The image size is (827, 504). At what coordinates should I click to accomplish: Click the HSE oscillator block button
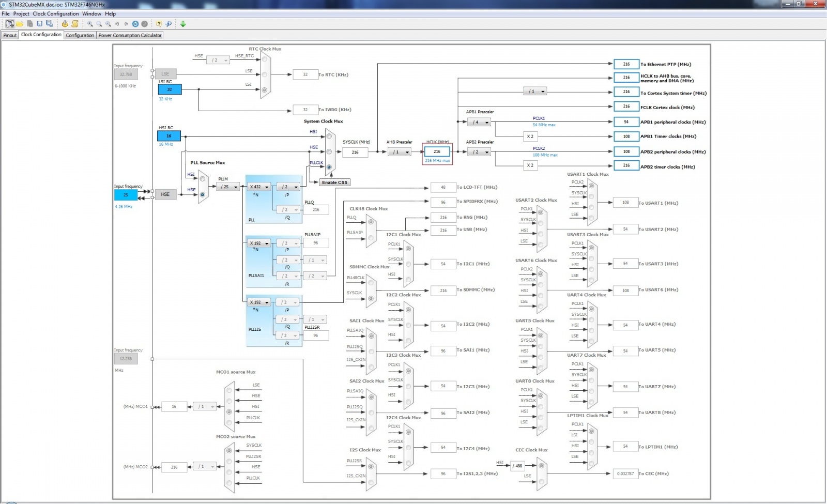tap(165, 194)
